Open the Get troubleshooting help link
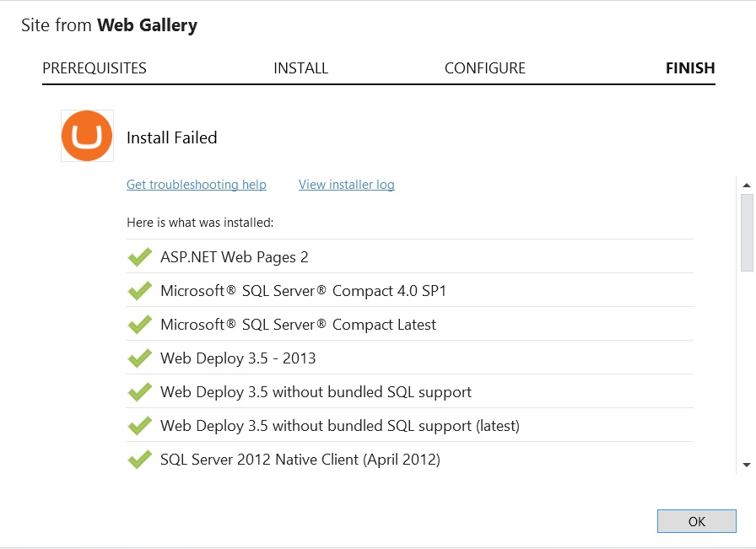The width and height of the screenshot is (756, 549). pos(197,185)
